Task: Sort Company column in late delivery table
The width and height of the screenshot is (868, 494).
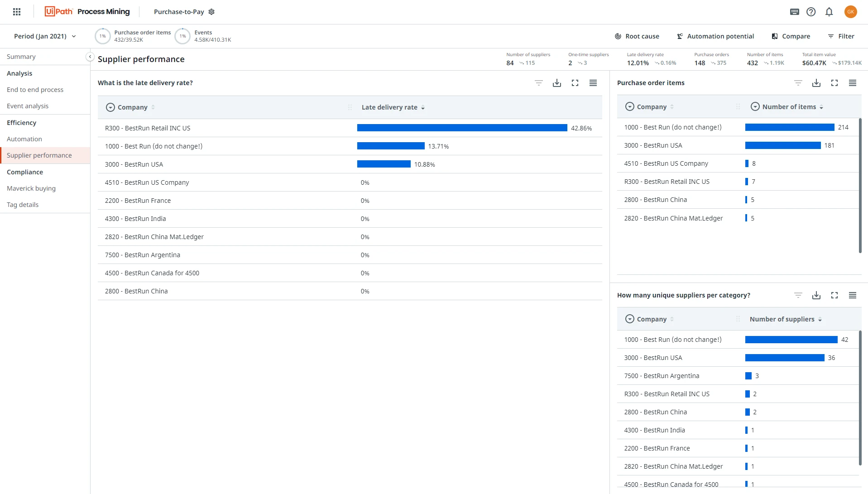Action: coord(153,107)
